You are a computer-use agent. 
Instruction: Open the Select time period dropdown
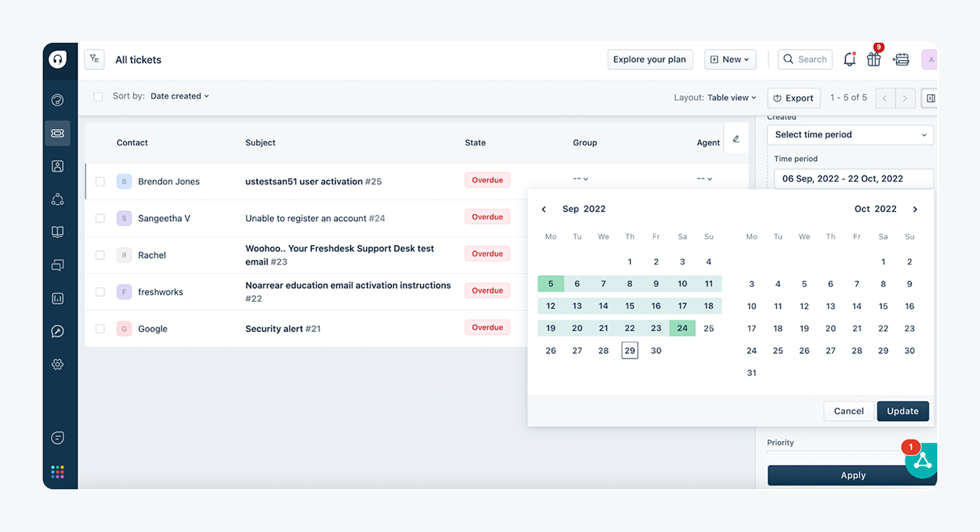[x=850, y=134]
